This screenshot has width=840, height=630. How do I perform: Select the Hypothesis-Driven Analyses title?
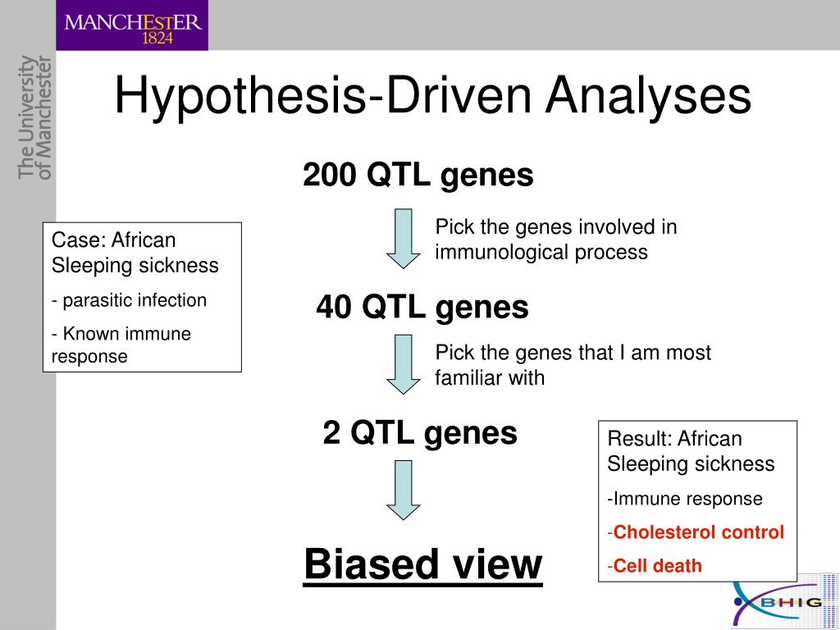click(x=433, y=97)
